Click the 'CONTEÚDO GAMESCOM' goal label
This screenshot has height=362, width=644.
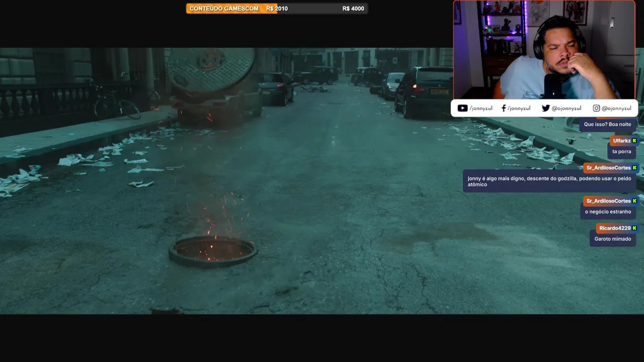(224, 9)
